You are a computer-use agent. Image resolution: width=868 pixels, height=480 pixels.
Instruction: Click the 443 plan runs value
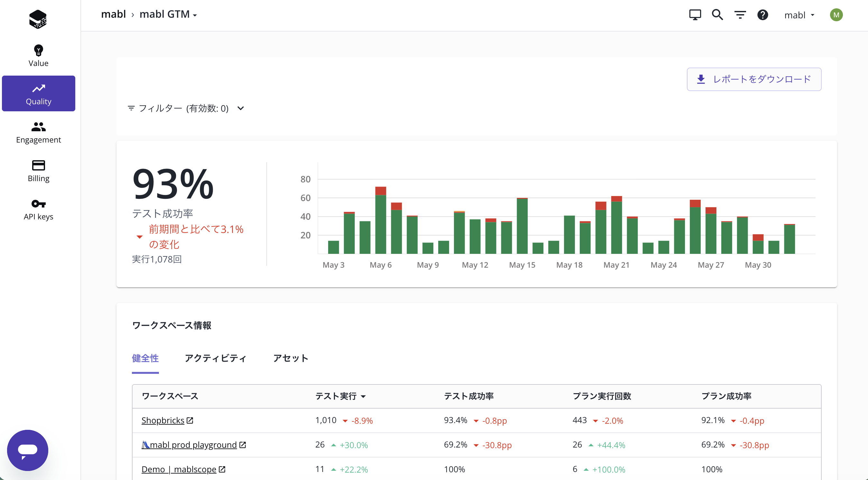pyautogui.click(x=579, y=420)
